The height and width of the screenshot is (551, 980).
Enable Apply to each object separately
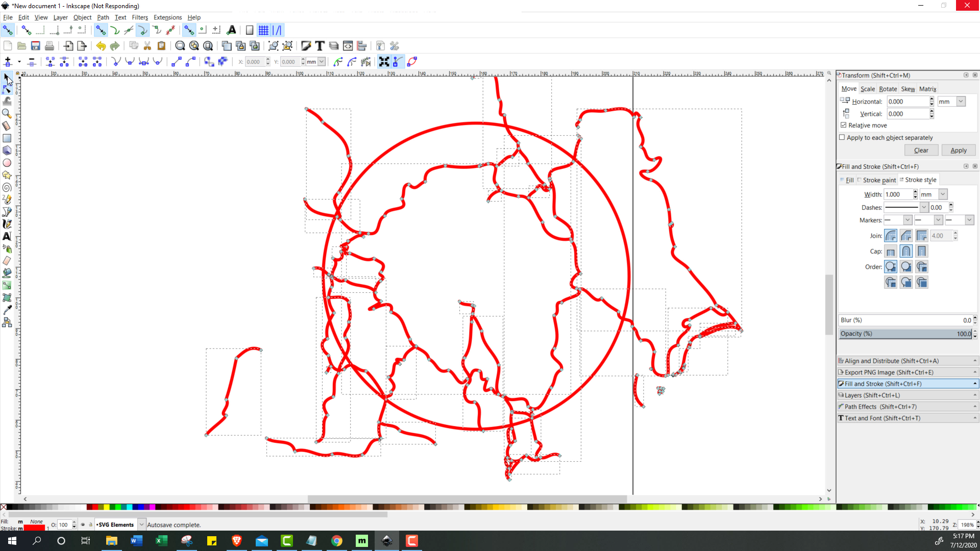tap(842, 137)
